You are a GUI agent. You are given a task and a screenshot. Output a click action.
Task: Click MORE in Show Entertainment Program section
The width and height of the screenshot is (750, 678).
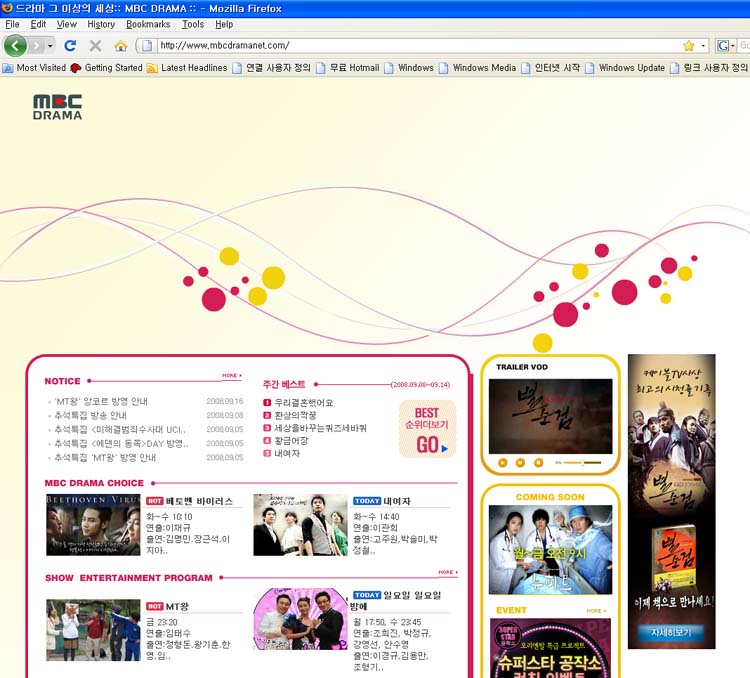(x=448, y=572)
